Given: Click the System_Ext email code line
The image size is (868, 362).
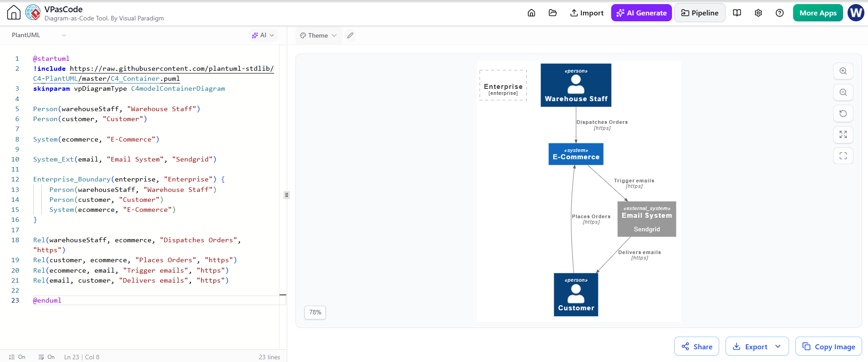Looking at the screenshot, I should coord(125,159).
